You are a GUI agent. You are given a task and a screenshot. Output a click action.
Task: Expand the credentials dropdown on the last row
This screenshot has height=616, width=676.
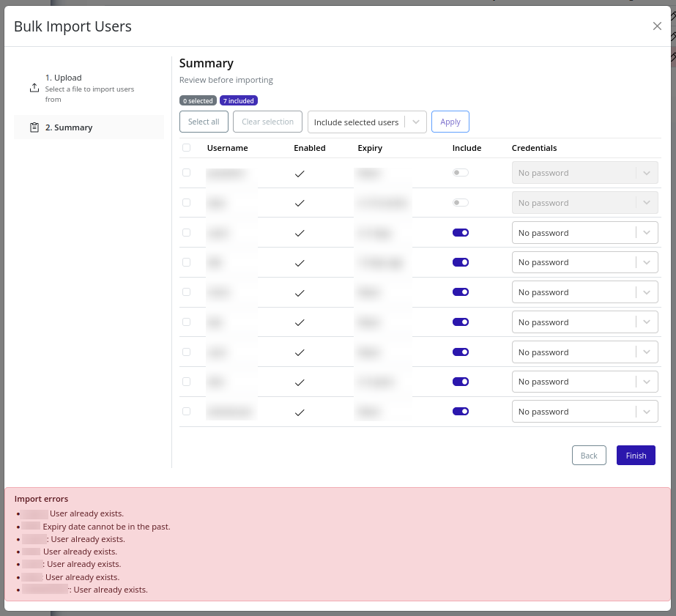pos(647,411)
